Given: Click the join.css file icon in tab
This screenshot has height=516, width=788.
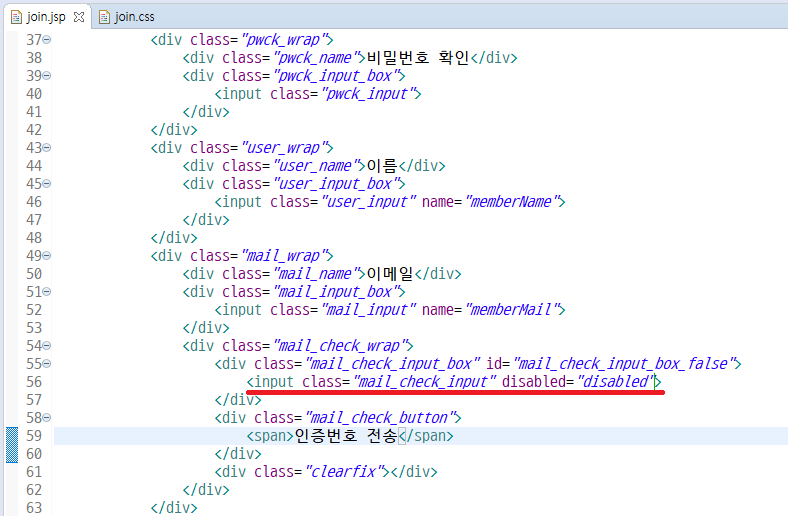Looking at the screenshot, I should pyautogui.click(x=104, y=17).
